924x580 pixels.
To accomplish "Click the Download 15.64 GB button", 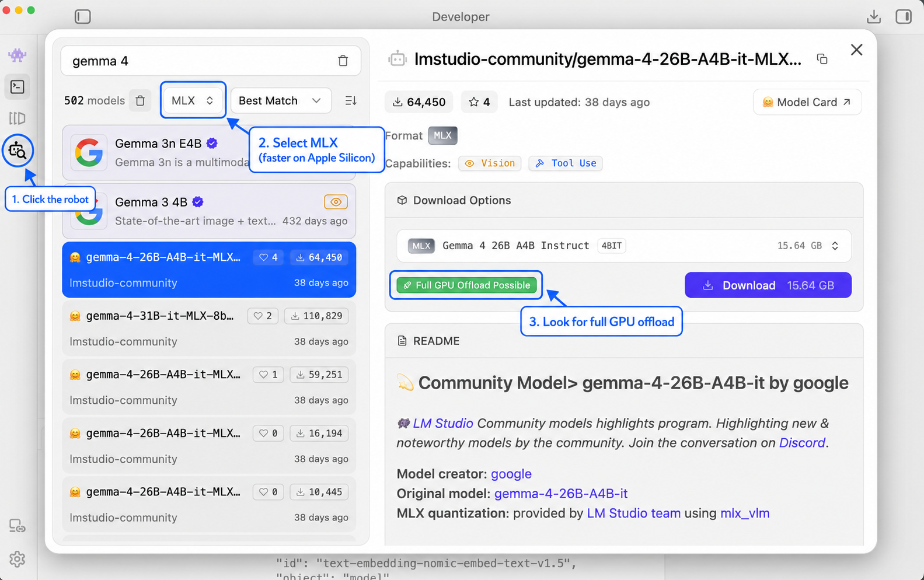I will 768,285.
